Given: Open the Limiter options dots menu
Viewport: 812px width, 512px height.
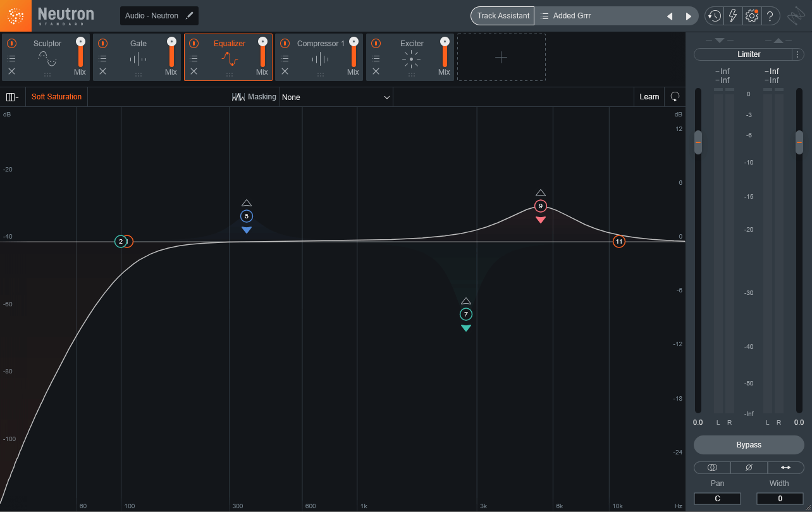Looking at the screenshot, I should pyautogui.click(x=797, y=54).
